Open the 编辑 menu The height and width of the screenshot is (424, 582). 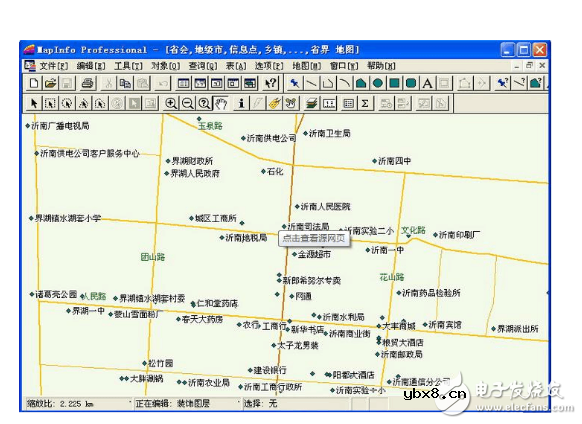coord(91,66)
